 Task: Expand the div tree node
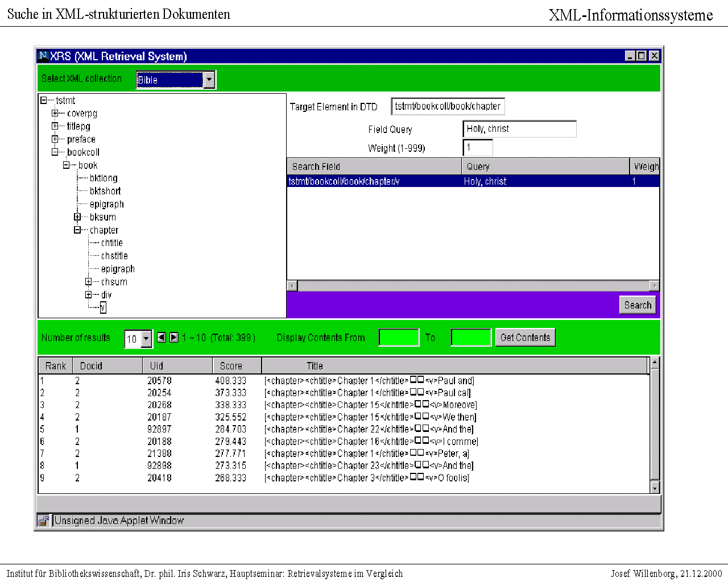[x=89, y=295]
